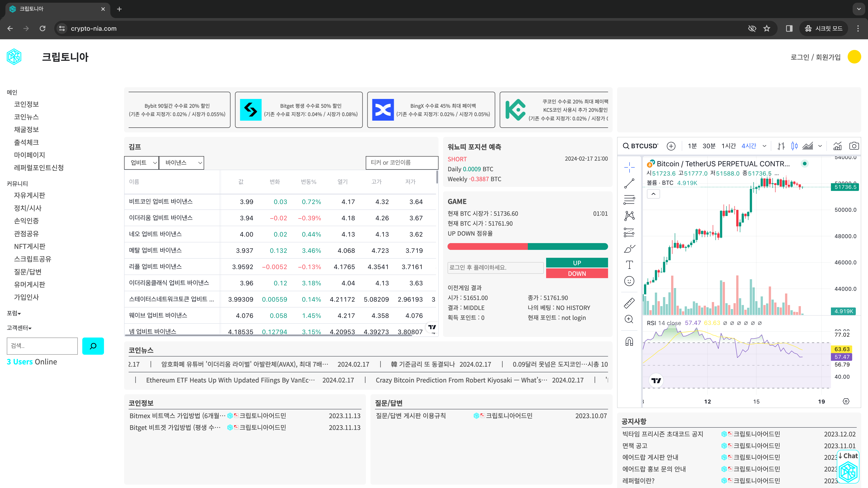The width and height of the screenshot is (868, 488).
Task: Open the 코인뉴스 sidebar menu item
Action: coord(27,117)
